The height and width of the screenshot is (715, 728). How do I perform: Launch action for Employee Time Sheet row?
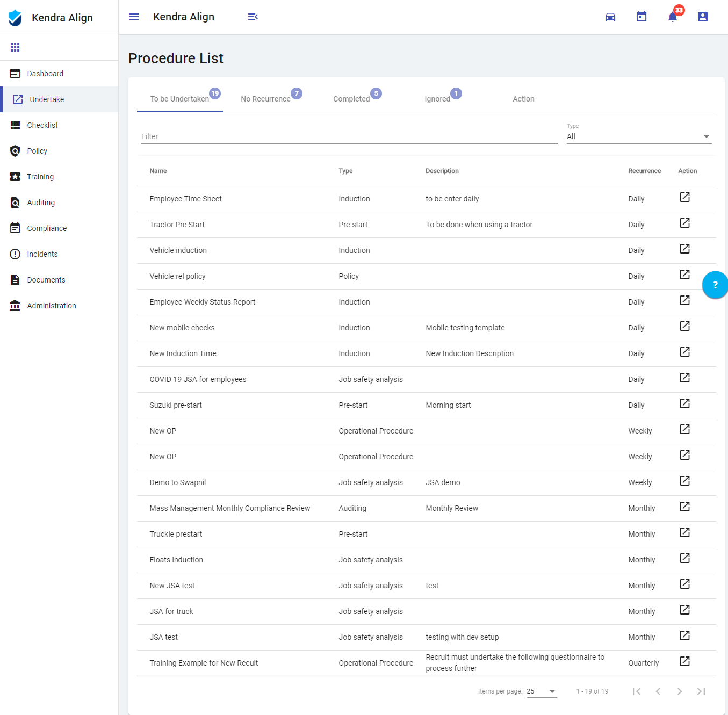pyautogui.click(x=684, y=197)
